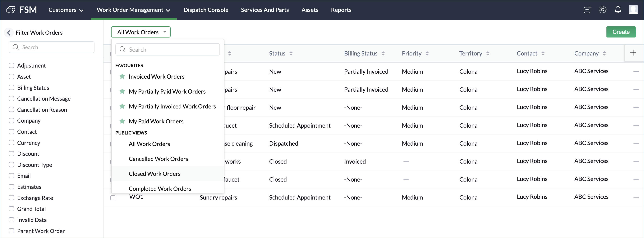Click the plus icon to add column
The width and height of the screenshot is (644, 238).
(633, 53)
